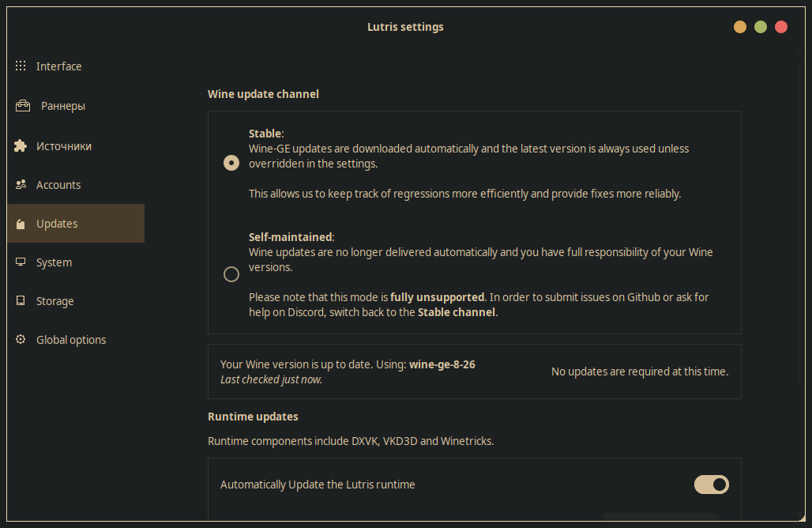The image size is (812, 528).
Task: Click the Accounts people icon
Action: [21, 185]
